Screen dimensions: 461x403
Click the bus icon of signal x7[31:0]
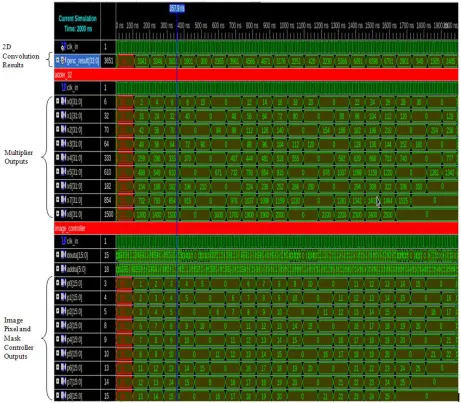tap(63, 200)
